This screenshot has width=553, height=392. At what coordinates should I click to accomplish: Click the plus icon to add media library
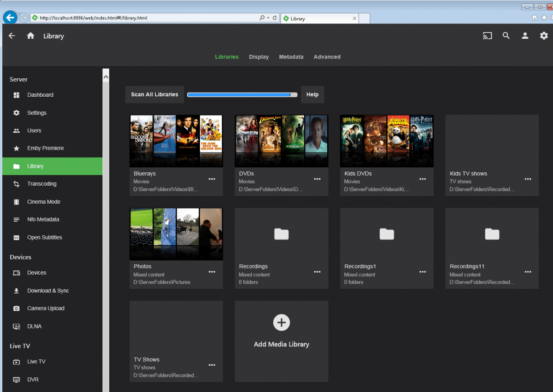pyautogui.click(x=281, y=322)
